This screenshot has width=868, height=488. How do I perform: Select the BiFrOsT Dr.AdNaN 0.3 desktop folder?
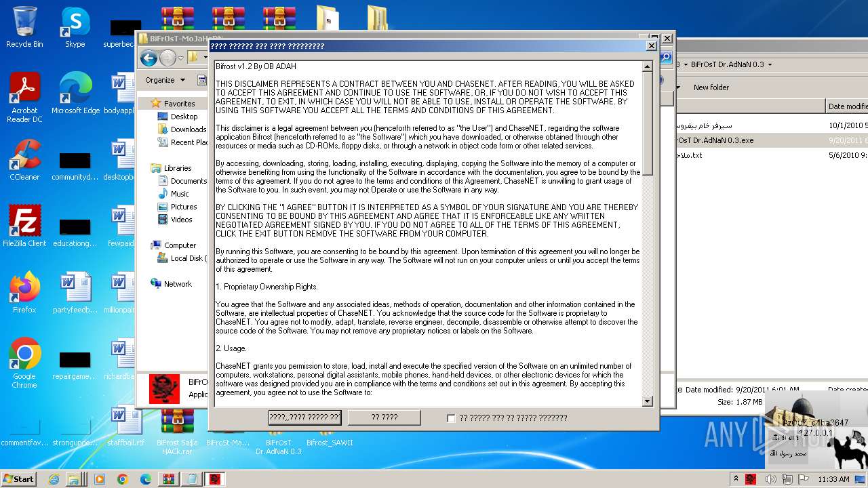click(x=279, y=446)
